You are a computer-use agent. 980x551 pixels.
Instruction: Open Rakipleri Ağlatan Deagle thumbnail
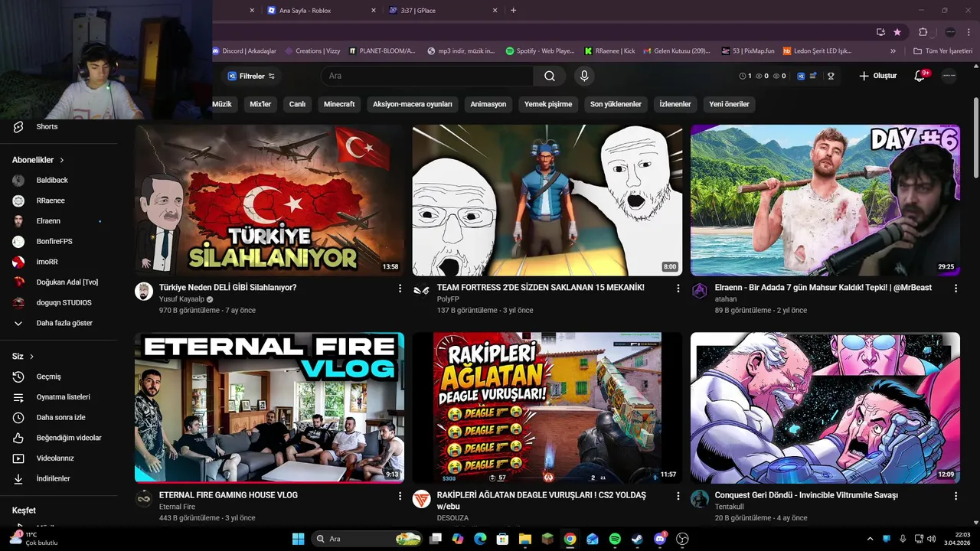coord(547,407)
